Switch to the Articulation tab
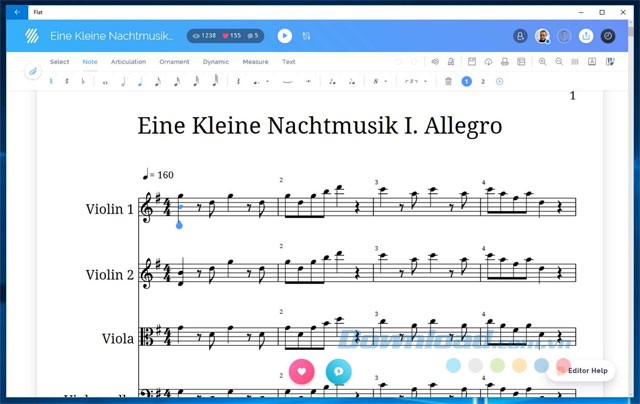 pos(128,62)
